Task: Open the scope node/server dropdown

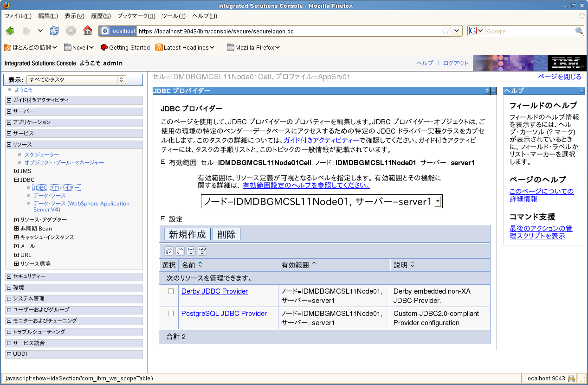Action: pyautogui.click(x=322, y=201)
